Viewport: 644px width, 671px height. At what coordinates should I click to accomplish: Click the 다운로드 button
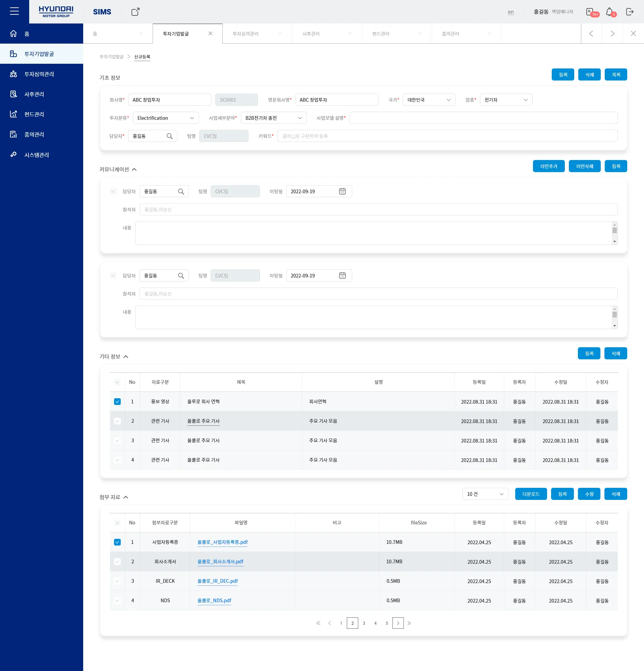[x=531, y=494]
